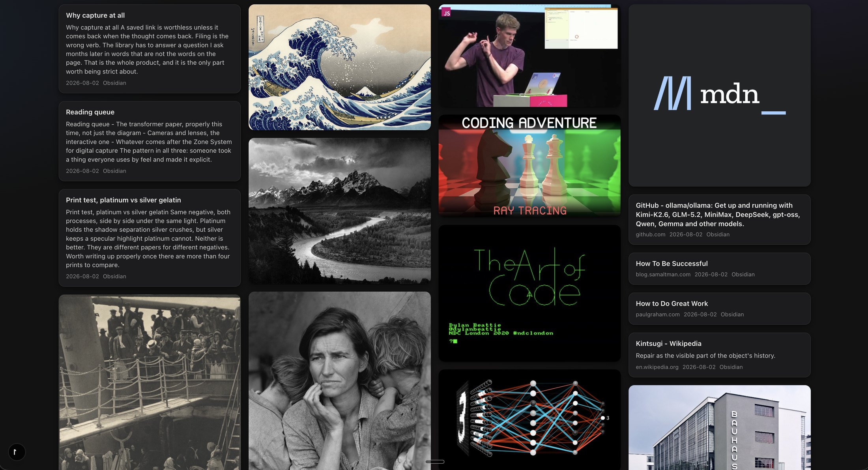The image size is (868, 470).
Task: Click the 'github.com' source label
Action: (x=650, y=234)
